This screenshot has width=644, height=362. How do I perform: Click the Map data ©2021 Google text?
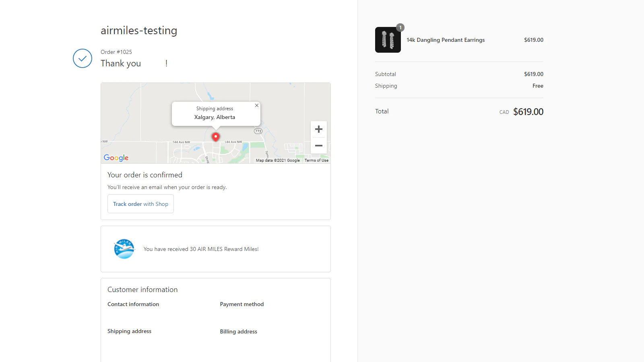pyautogui.click(x=278, y=160)
